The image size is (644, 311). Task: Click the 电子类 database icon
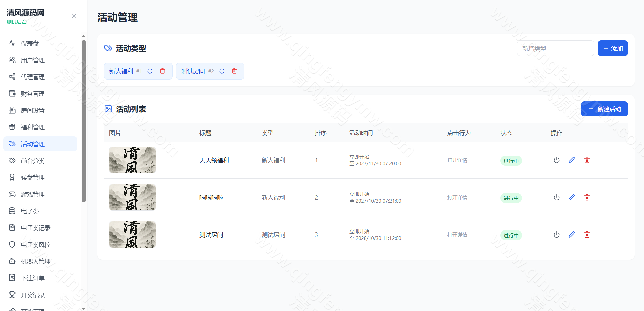tap(12, 211)
